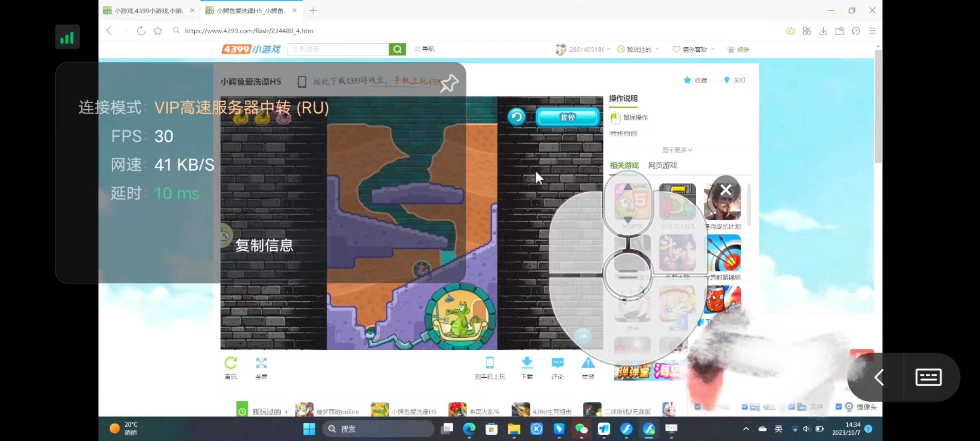Toggle 关灯 lights-off mode
Viewport: 980px width, 441px height.
[735, 80]
